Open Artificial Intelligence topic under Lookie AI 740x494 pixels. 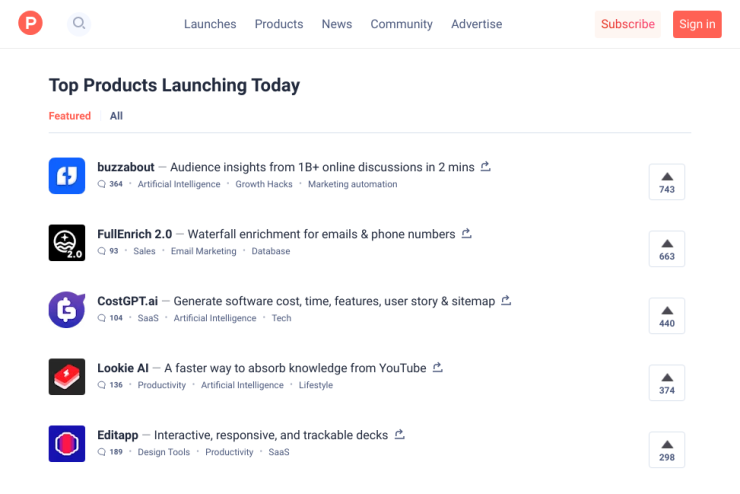(x=242, y=385)
